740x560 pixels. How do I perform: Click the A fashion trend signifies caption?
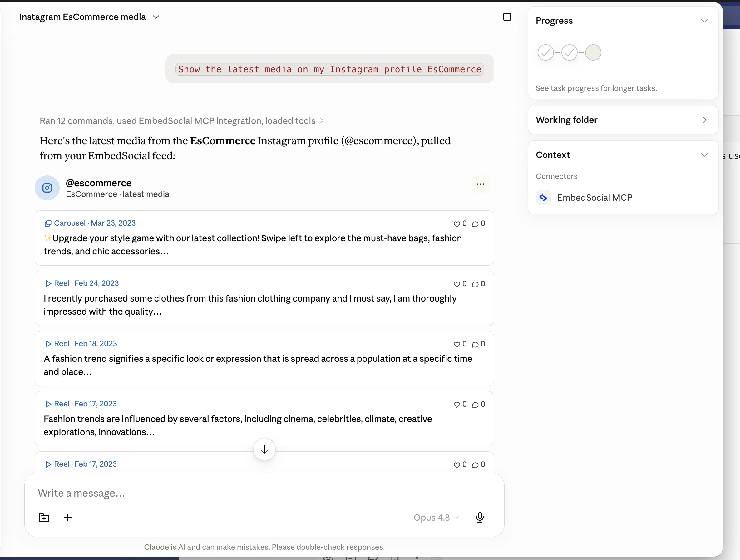click(258, 365)
